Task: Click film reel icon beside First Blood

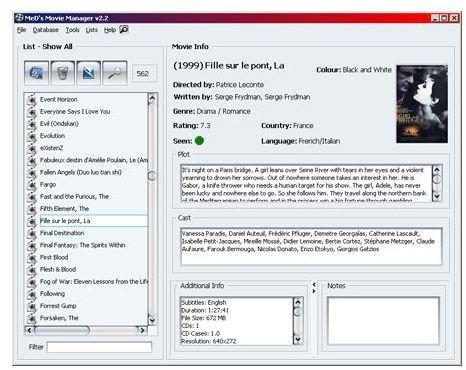Action: coord(32,258)
